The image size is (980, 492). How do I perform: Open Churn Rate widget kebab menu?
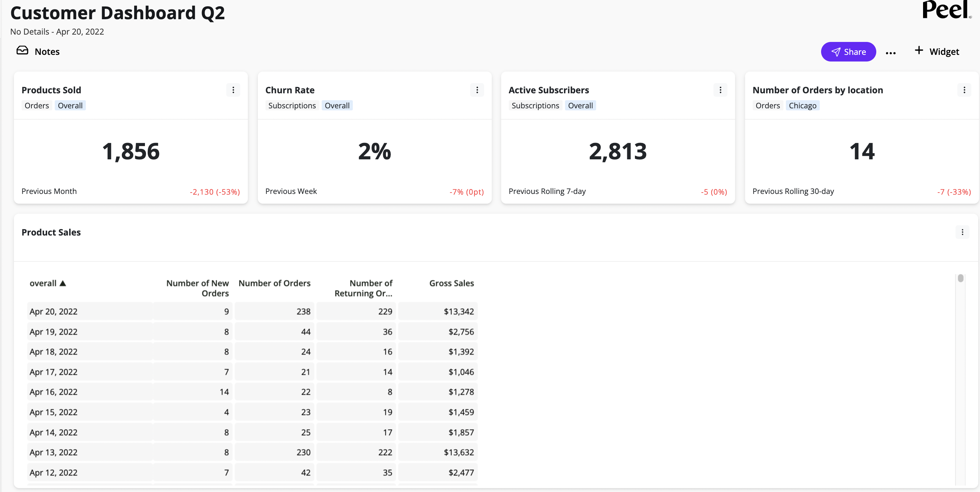point(477,90)
